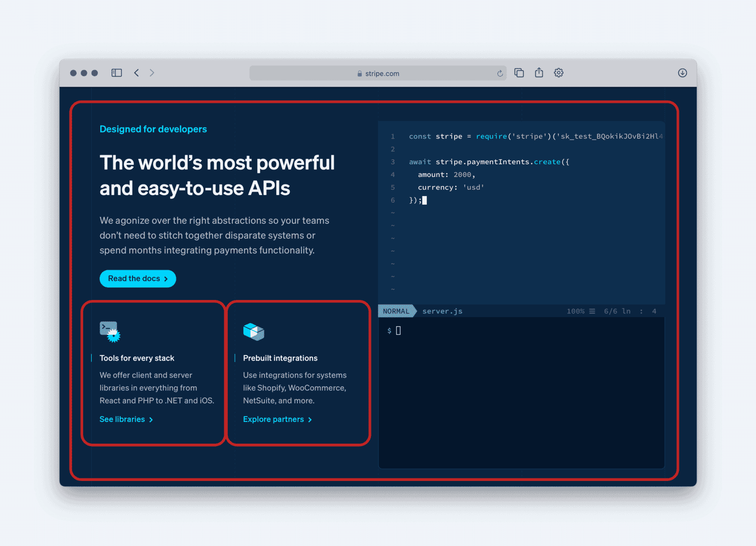Click the 100% indicator in status line
The image size is (756, 546).
coord(576,311)
